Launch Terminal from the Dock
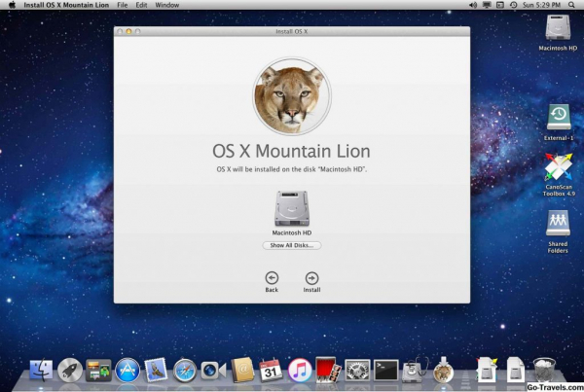The image size is (584, 392). coord(385,371)
